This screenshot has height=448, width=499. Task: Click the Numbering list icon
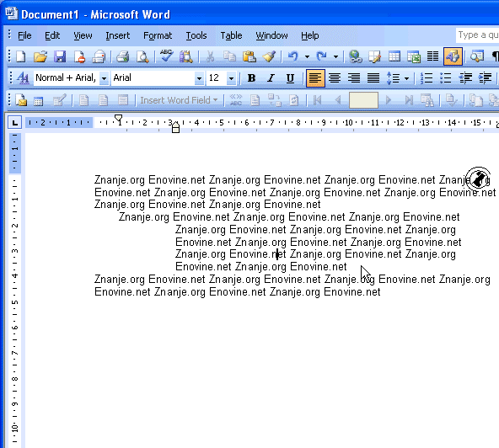[427, 78]
